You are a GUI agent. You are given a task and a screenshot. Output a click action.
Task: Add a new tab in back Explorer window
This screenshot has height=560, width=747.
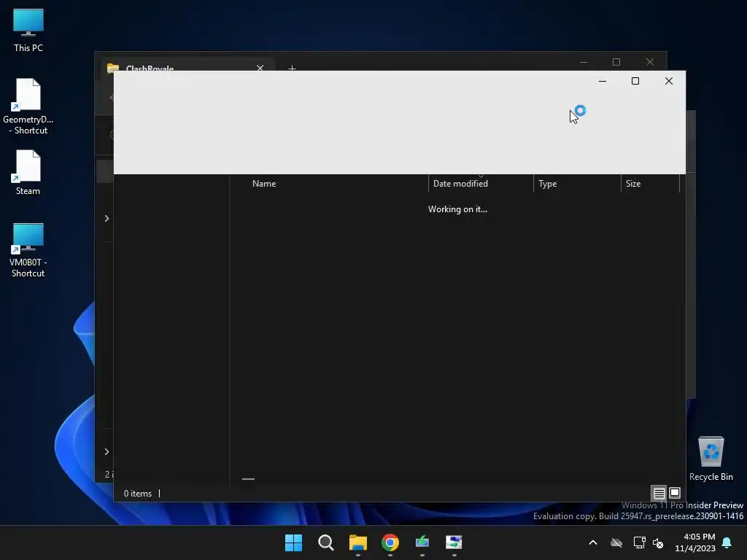(292, 68)
